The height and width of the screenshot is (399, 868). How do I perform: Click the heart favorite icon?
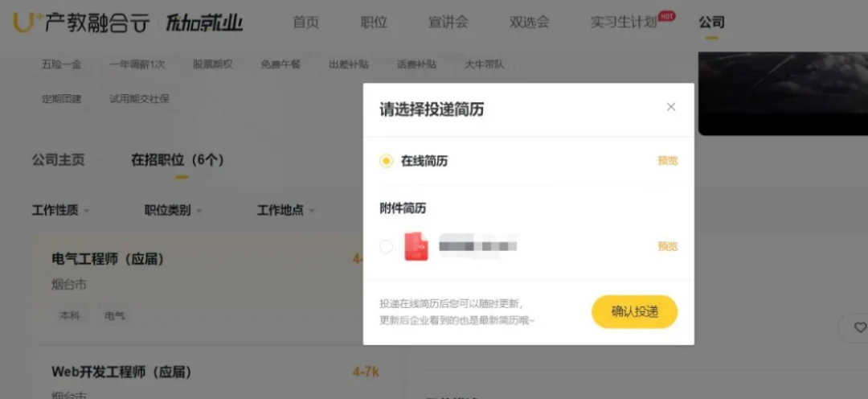[860, 327]
